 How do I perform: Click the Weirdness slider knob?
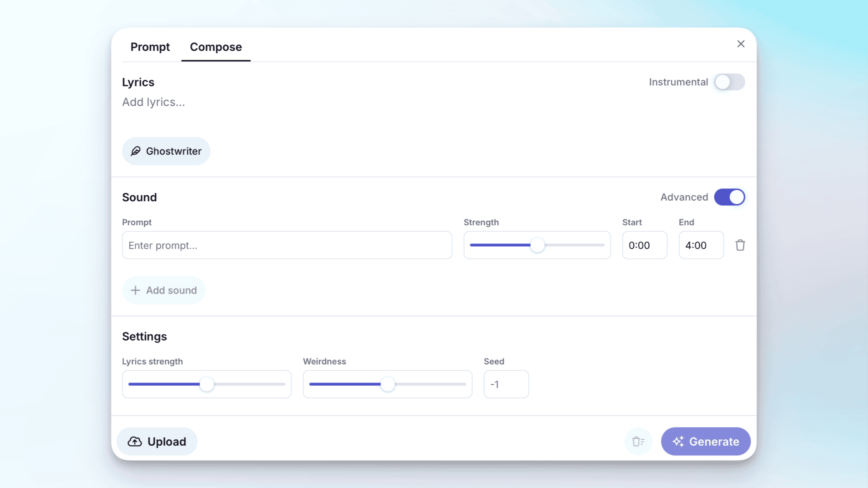(387, 384)
